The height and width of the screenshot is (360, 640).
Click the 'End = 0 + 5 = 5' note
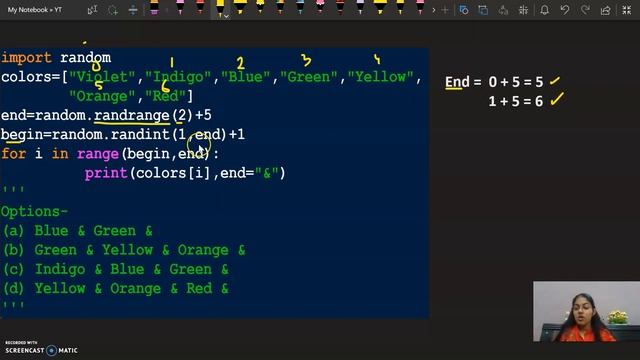[494, 82]
